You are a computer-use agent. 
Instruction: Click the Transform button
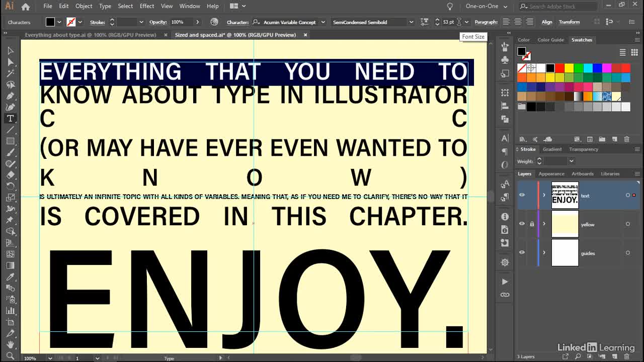tap(569, 22)
